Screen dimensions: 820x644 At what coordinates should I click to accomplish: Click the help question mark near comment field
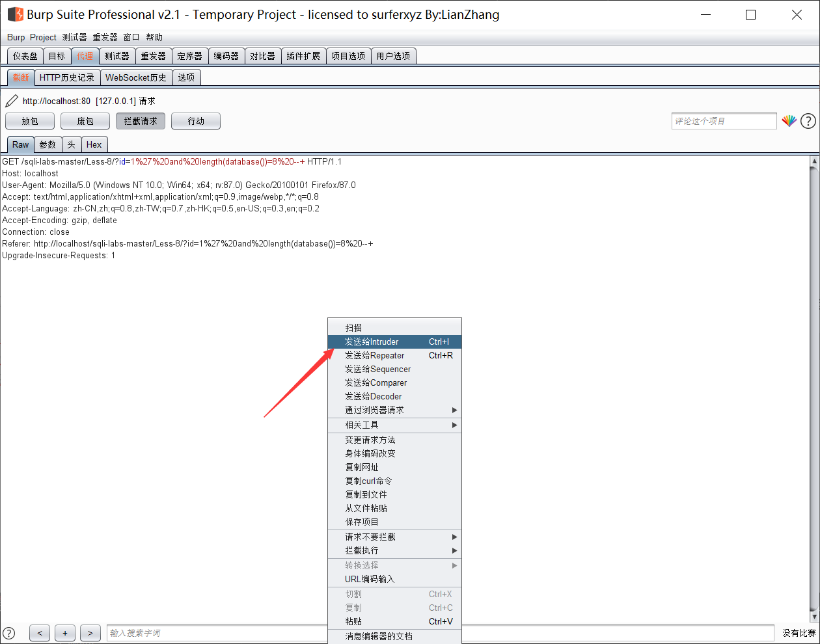(808, 121)
